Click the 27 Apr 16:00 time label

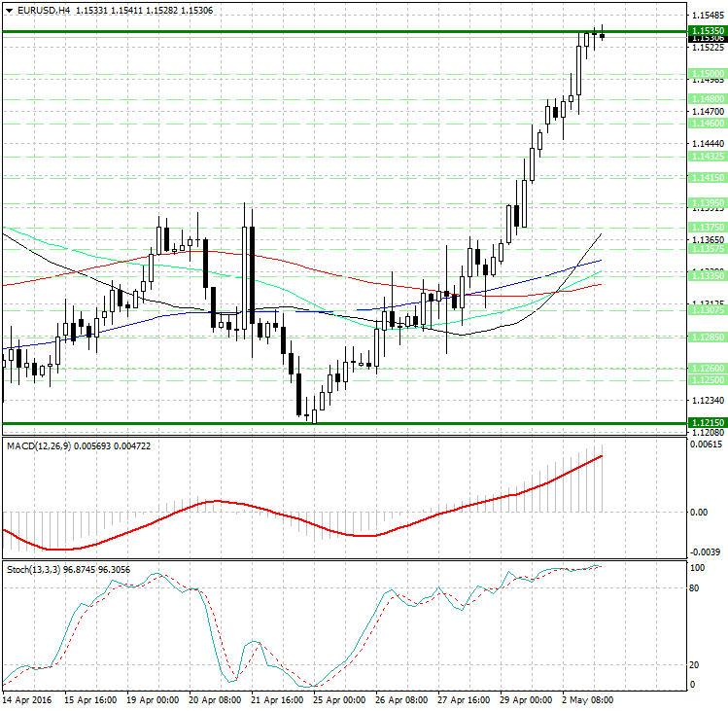[x=464, y=700]
